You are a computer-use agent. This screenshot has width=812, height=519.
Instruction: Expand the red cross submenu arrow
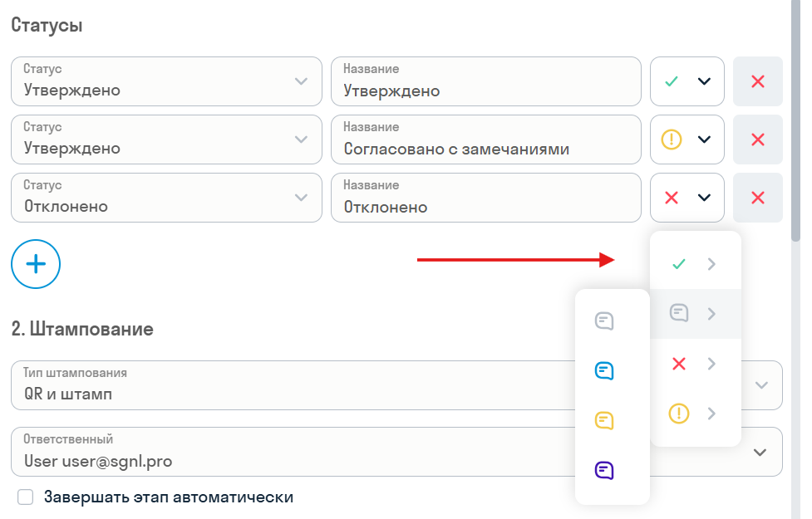711,364
